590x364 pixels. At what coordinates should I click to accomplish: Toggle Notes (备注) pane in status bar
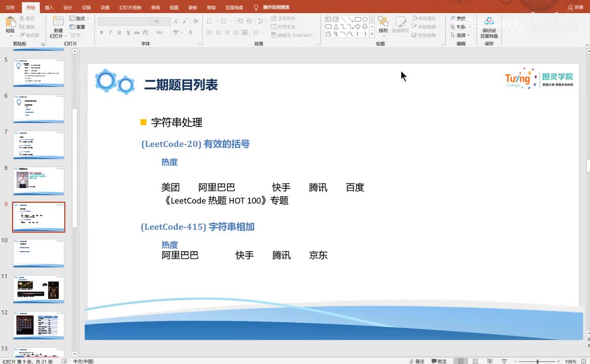click(x=416, y=361)
